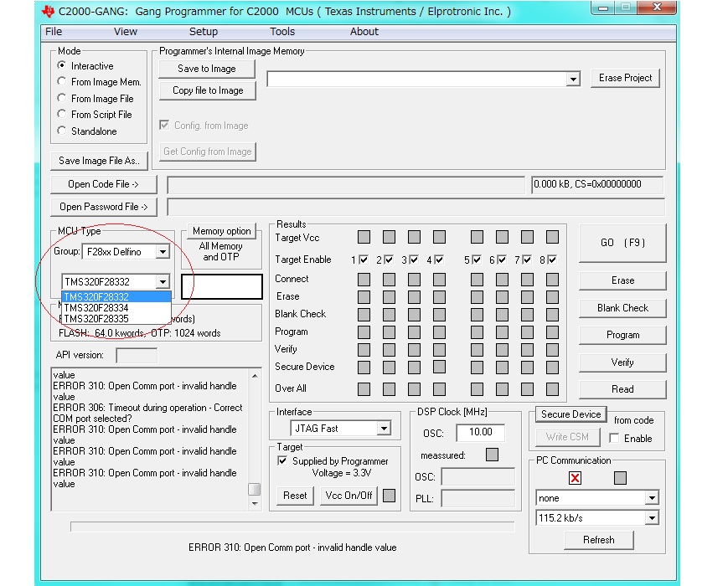
Task: Open the Tools menu
Action: [x=282, y=32]
